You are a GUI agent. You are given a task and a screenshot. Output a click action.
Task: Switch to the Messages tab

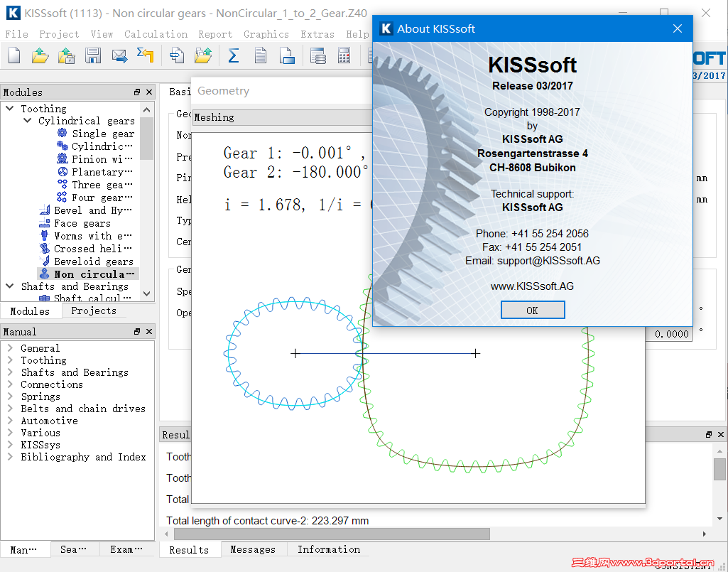[253, 550]
